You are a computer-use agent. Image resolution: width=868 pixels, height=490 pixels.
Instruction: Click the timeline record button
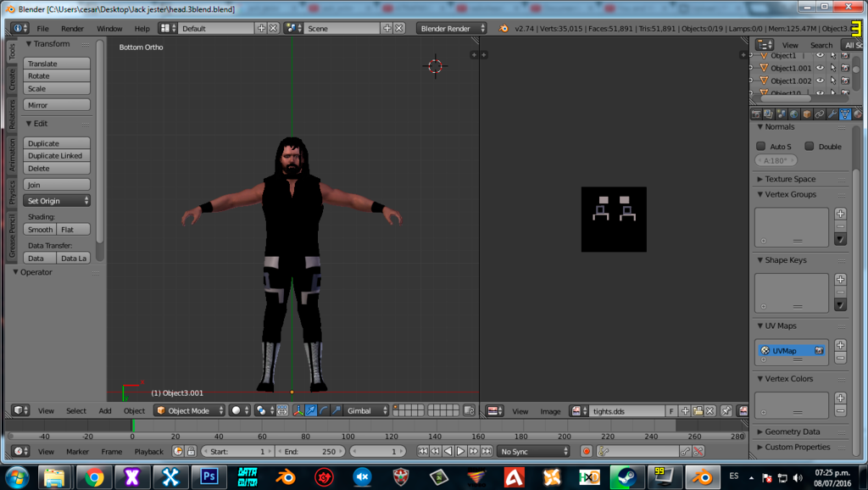coord(586,452)
